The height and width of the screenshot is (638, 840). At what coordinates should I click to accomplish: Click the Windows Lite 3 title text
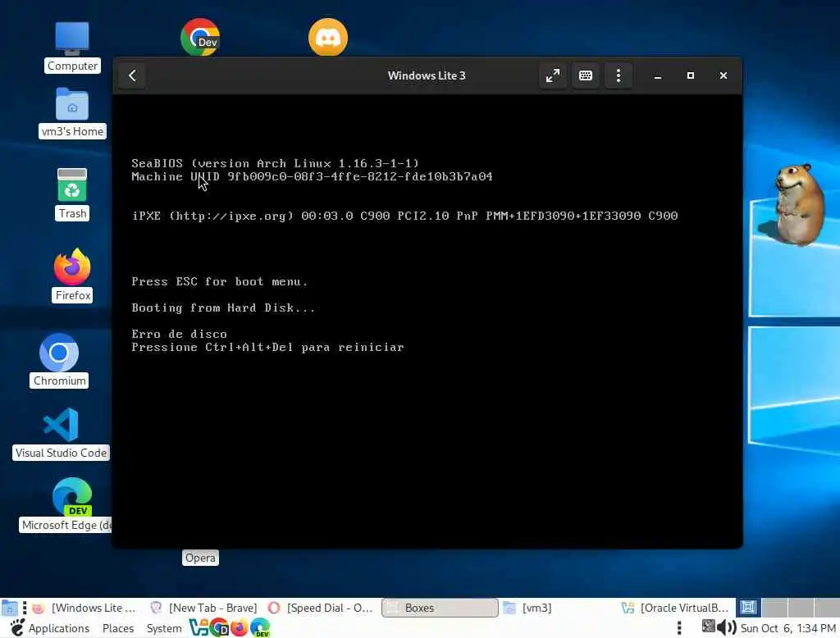427,75
